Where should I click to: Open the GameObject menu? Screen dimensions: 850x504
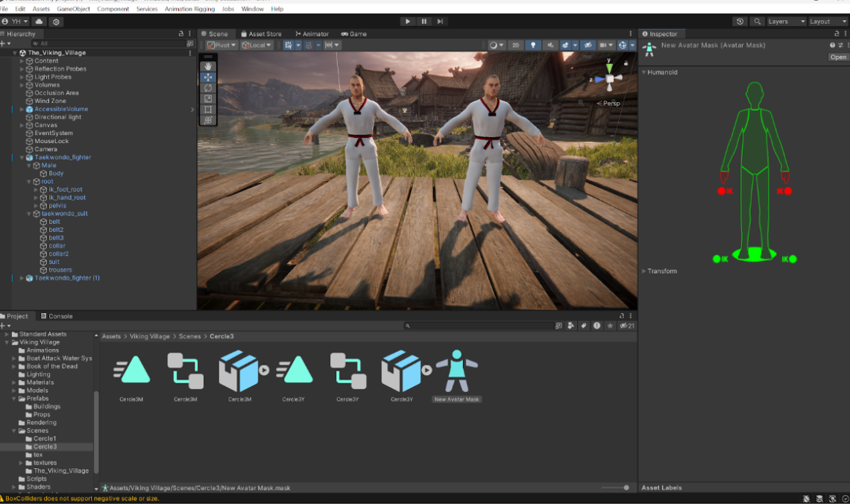tap(74, 9)
